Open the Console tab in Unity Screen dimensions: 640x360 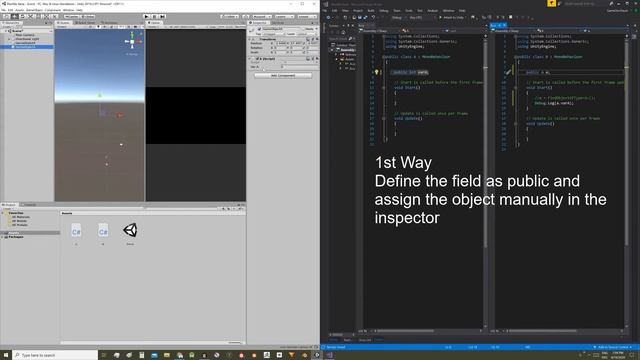[x=29, y=204]
